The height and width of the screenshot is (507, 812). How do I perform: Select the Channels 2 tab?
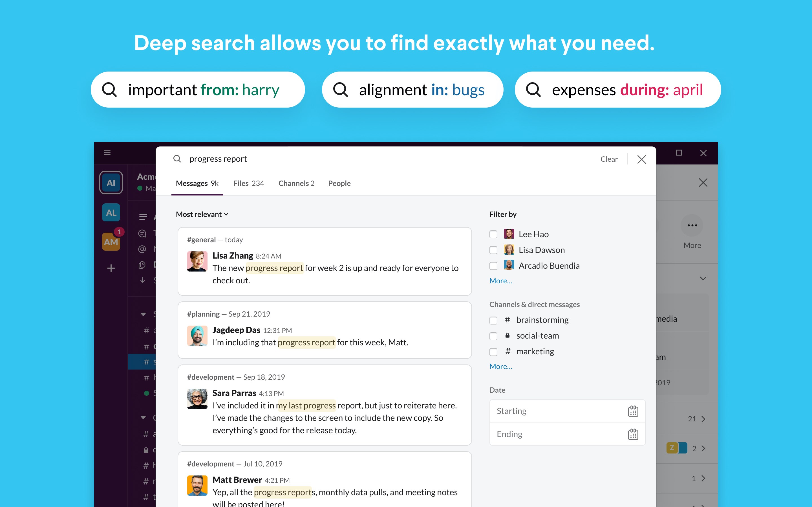[297, 183]
